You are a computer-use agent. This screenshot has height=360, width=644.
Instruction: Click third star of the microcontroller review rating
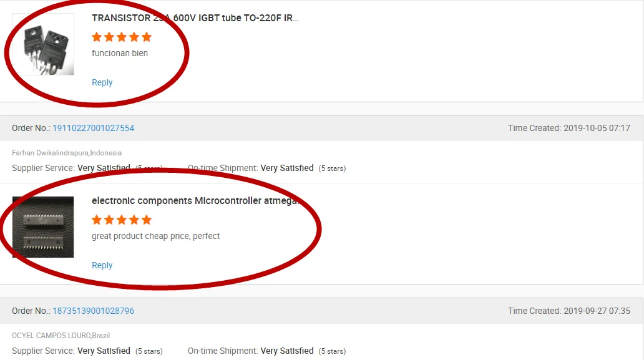click(122, 220)
